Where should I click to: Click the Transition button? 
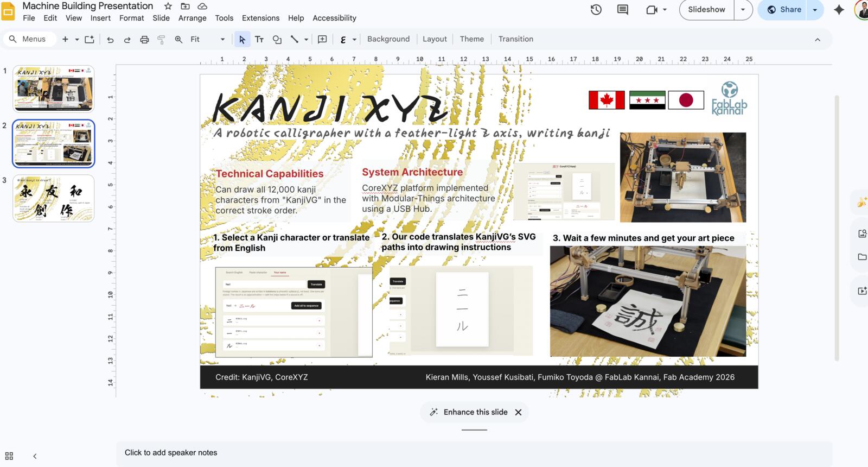point(516,39)
